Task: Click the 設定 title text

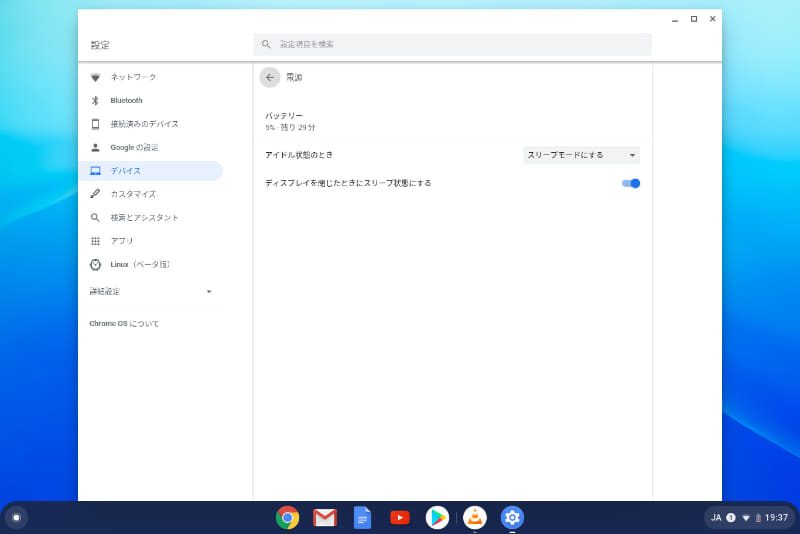Action: 100,45
